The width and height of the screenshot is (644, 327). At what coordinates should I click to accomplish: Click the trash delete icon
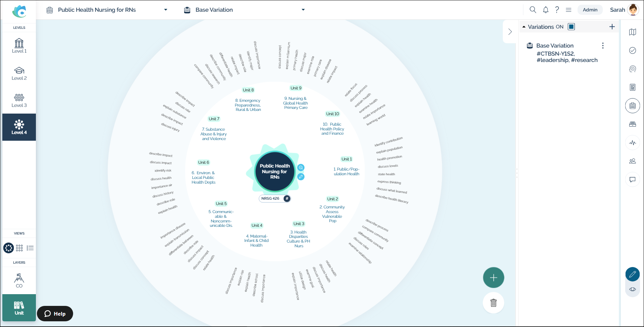(x=493, y=303)
